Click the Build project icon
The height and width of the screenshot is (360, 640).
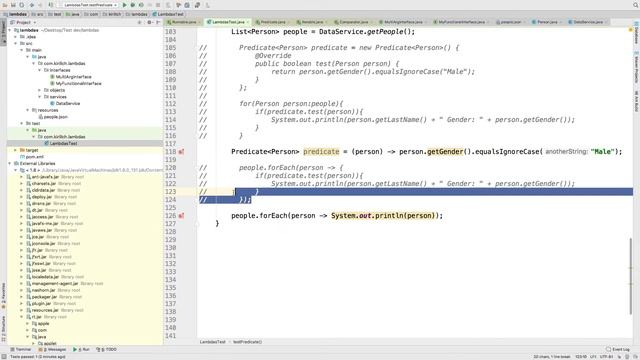(x=51, y=5)
